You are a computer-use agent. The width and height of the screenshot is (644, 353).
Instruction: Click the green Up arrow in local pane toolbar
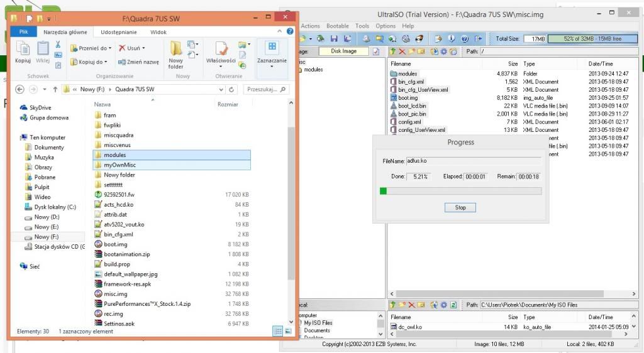[x=392, y=305]
